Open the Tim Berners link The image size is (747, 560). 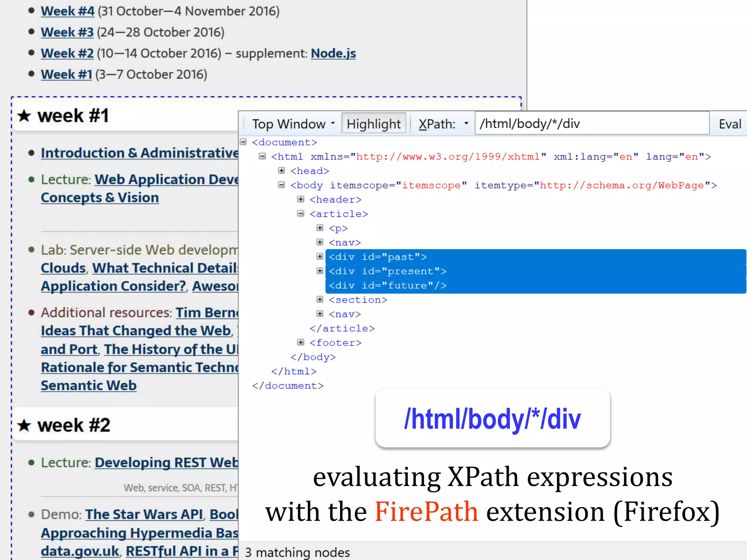coord(207,313)
